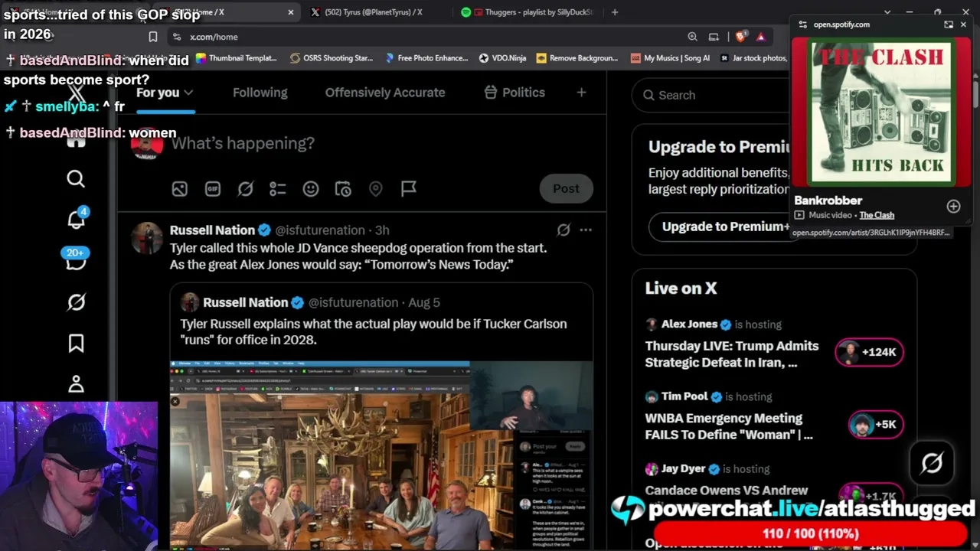Open Russell Nation's profile name on the top post

click(x=212, y=230)
